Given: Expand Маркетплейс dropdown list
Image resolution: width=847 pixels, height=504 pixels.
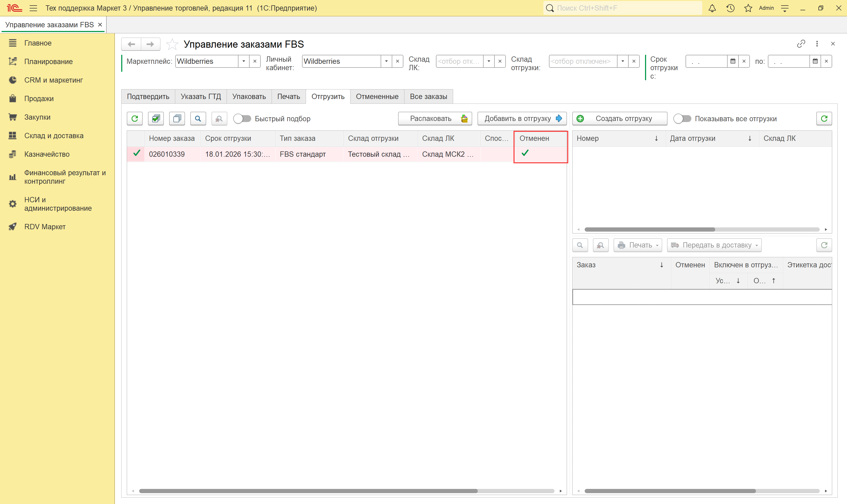Looking at the screenshot, I should tap(244, 61).
